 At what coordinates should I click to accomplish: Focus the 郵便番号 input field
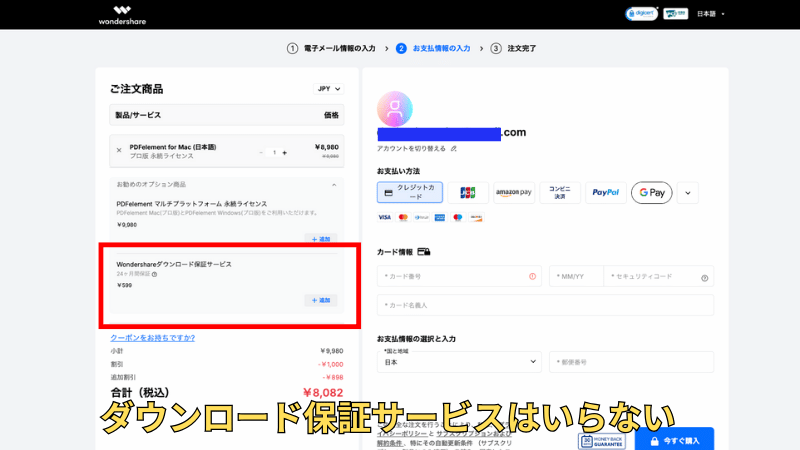tap(632, 362)
